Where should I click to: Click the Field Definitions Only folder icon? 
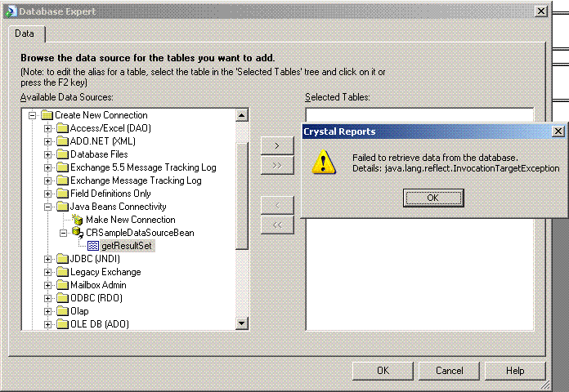62,194
